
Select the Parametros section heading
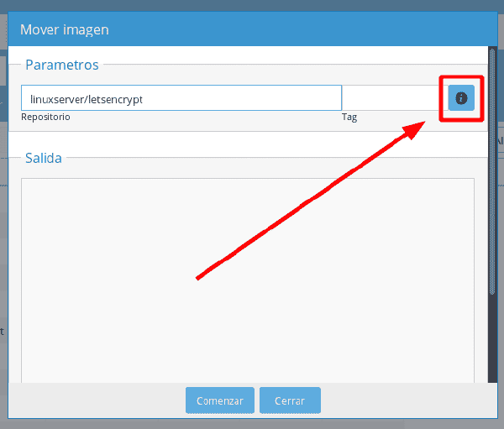click(x=62, y=65)
